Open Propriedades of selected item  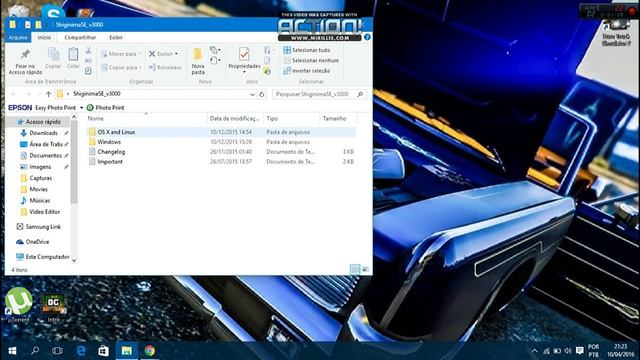244,60
